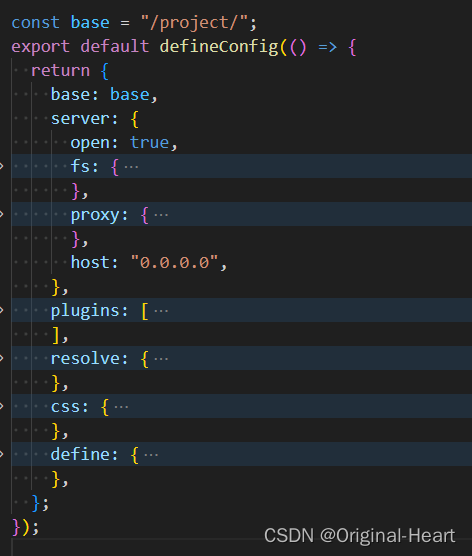Click the resolve property name

[85, 358]
